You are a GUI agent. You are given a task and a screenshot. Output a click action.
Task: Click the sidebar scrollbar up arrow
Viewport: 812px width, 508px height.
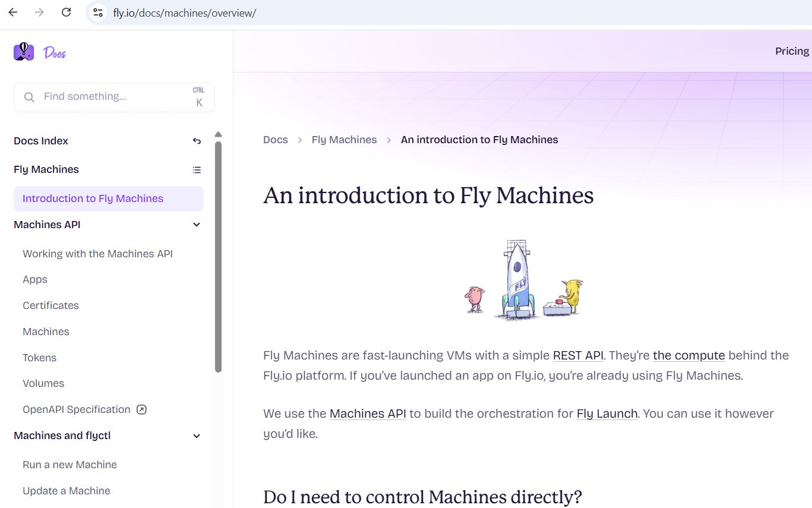click(218, 134)
